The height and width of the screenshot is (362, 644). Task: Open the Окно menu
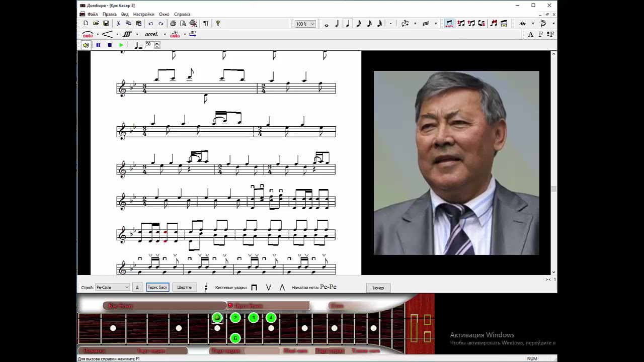[164, 14]
